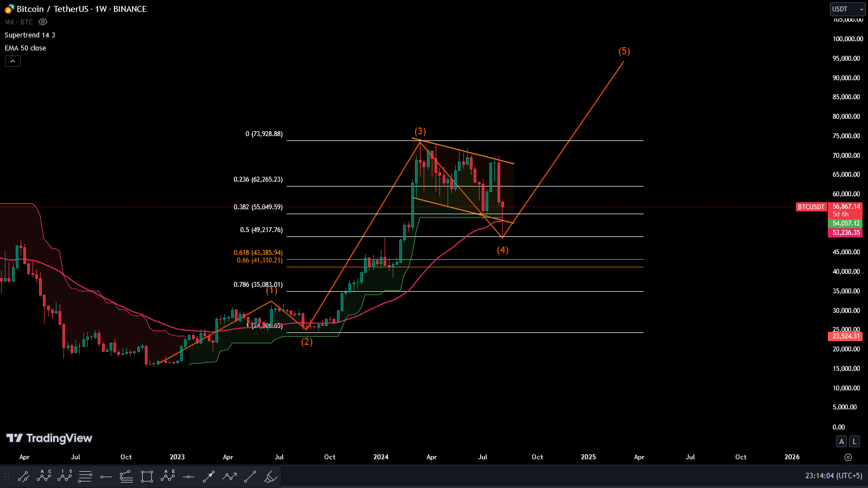Open the USDT currency dropdown
This screenshot has height=488, width=868.
coord(848,9)
